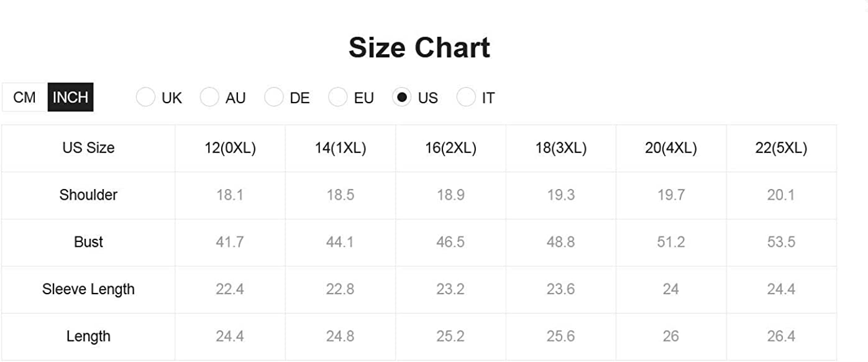Screen dimensions: 868x362
Task: Click the 12(0XL) size column header
Action: pos(230,148)
